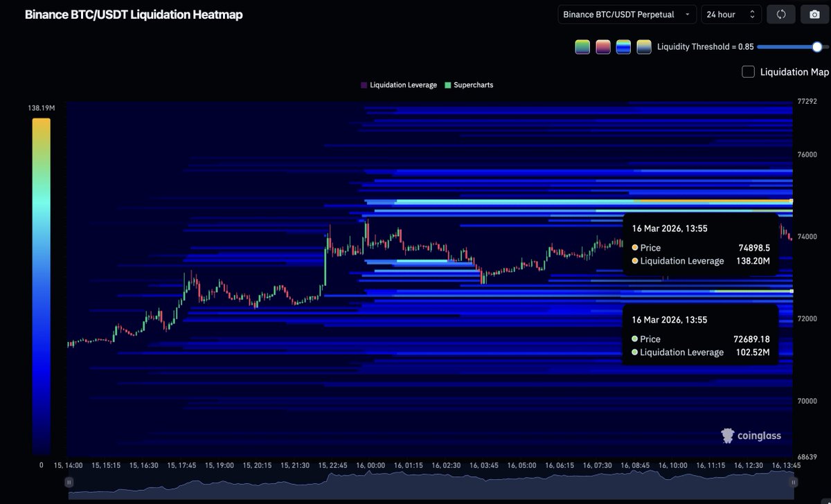Click the dropdown arrow next to the pair name
This screenshot has height=504, width=831.
pyautogui.click(x=688, y=14)
